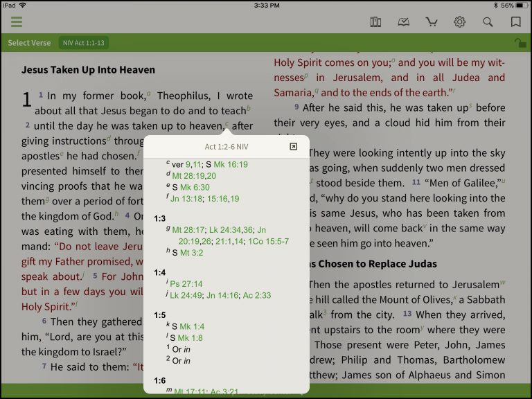This screenshot has height=399, width=532.
Task: Open the 15:16,19 reference link
Action: [x=223, y=199]
